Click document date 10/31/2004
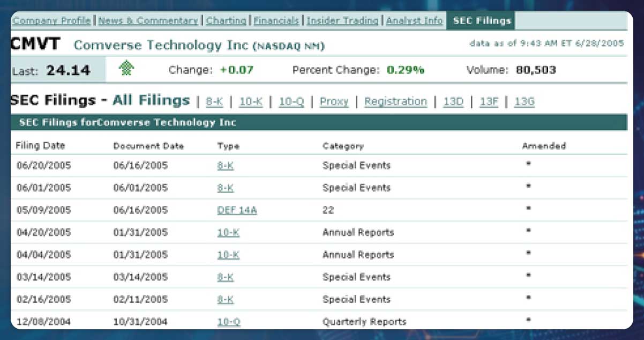 (x=140, y=322)
